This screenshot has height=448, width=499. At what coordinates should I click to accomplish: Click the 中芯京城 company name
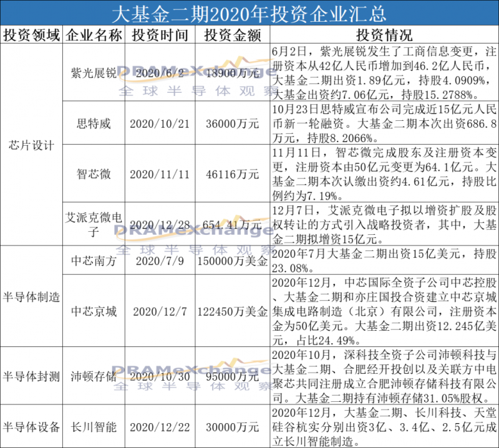pyautogui.click(x=93, y=312)
